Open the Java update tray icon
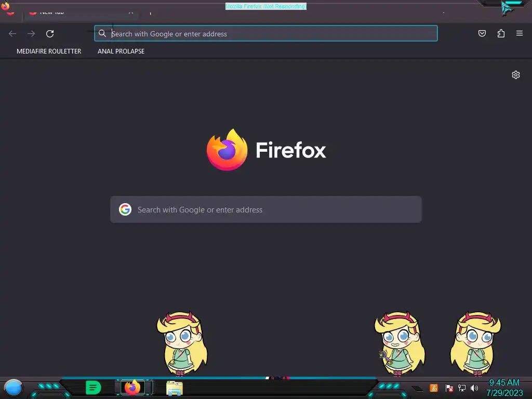Image resolution: width=532 pixels, height=399 pixels. coord(434,388)
